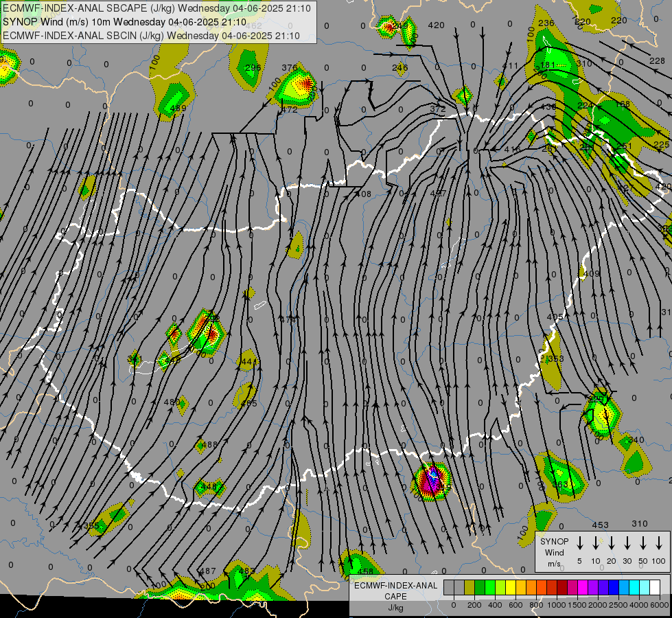Click the map value 340
This screenshot has width=672, height=618.
[636, 440]
